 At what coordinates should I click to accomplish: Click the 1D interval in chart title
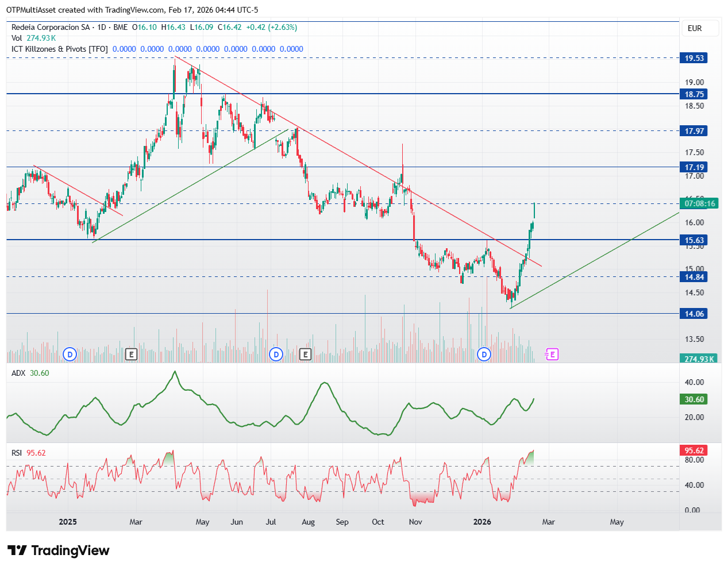(x=102, y=27)
